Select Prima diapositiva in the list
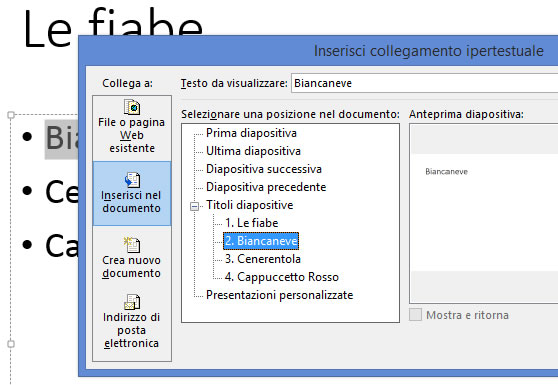This screenshot has height=385, width=558. 251,133
